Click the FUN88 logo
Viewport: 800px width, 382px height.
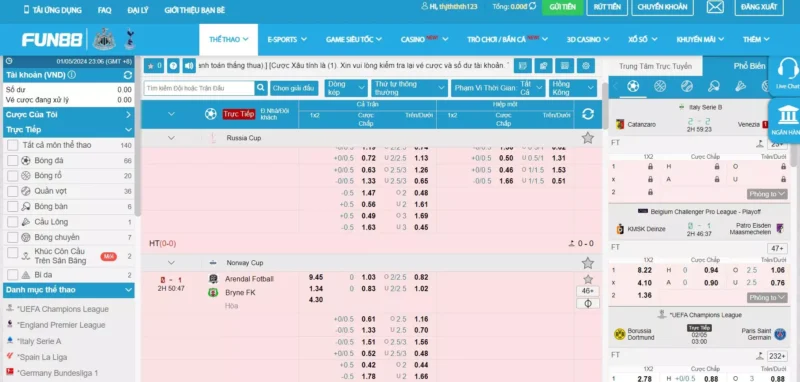(52, 40)
